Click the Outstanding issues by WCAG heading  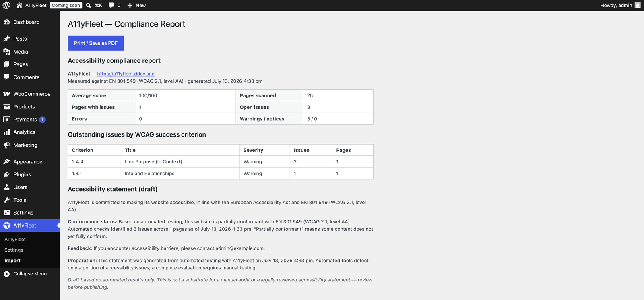coord(137,135)
